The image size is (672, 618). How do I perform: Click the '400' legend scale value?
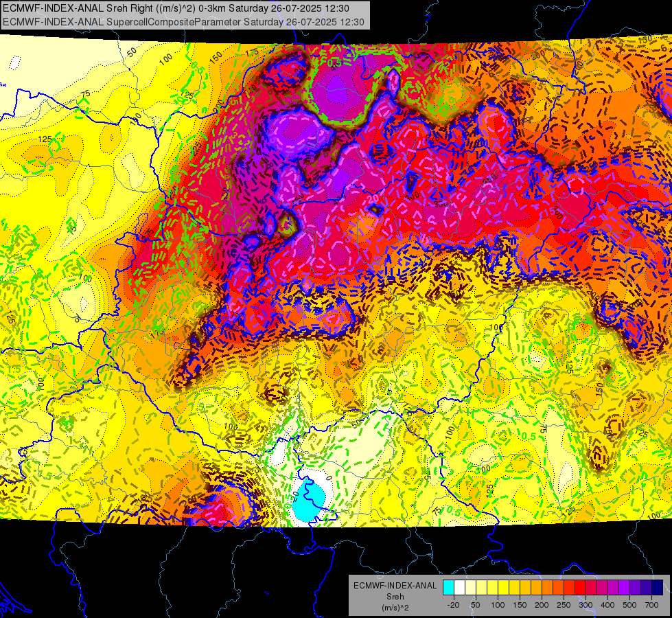[607, 605]
